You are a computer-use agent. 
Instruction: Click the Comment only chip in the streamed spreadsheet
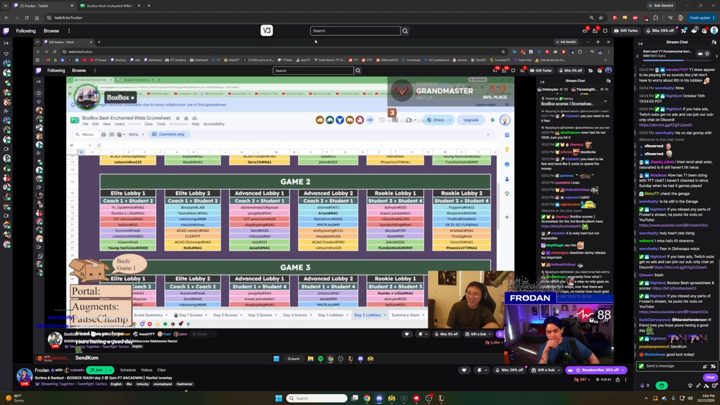169,134
